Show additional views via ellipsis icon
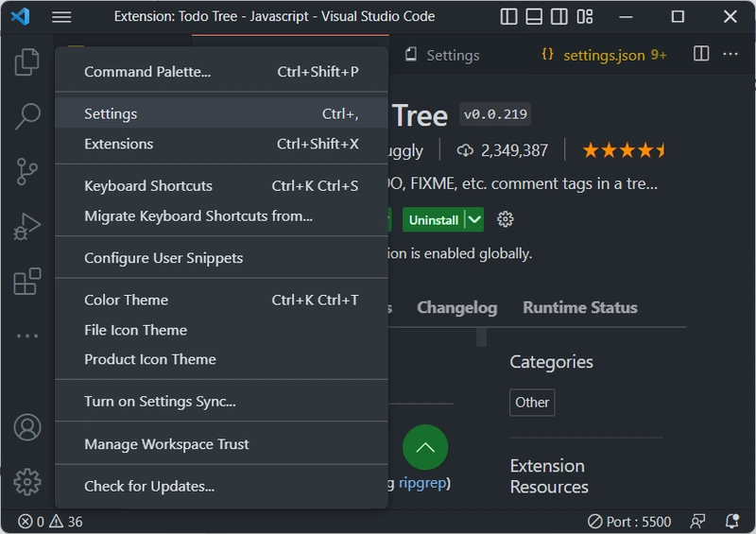The height and width of the screenshot is (534, 756). click(27, 336)
